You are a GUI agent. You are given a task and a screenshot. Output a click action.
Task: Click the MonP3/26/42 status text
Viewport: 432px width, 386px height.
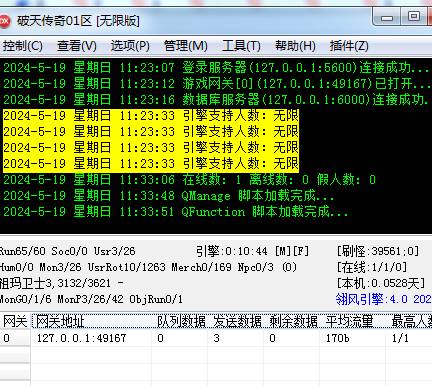click(x=90, y=299)
